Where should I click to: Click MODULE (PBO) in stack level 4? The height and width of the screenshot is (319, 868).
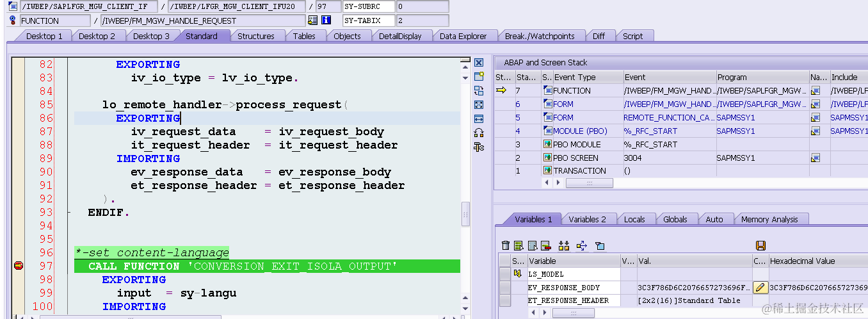[580, 131]
